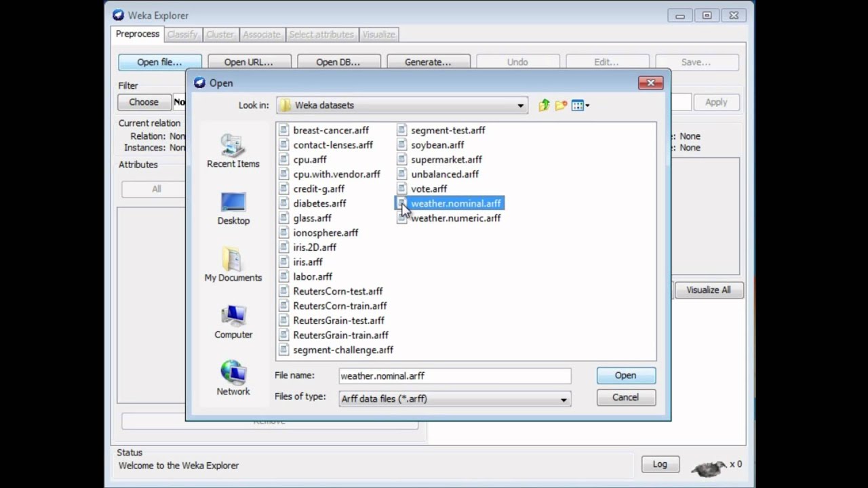Click file icon beside ionosphere.arff
This screenshot has width=868, height=488.
(284, 232)
